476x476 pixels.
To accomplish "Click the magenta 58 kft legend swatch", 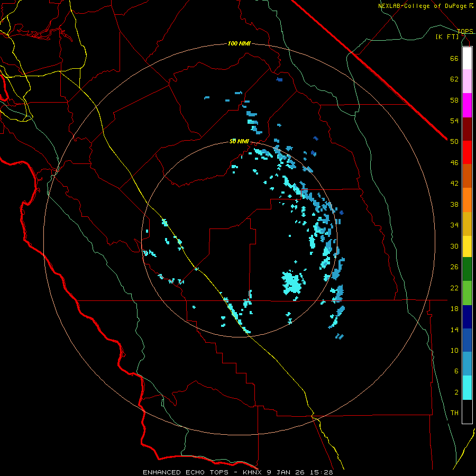I will [x=467, y=105].
